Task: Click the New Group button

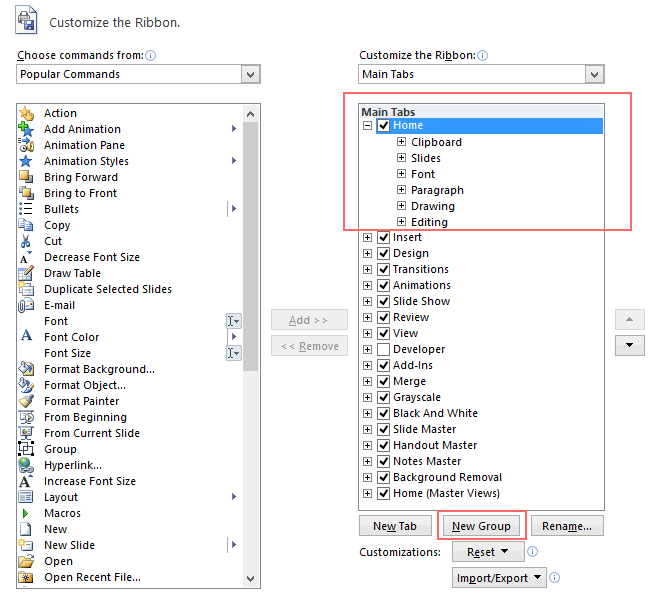Action: pyautogui.click(x=481, y=526)
